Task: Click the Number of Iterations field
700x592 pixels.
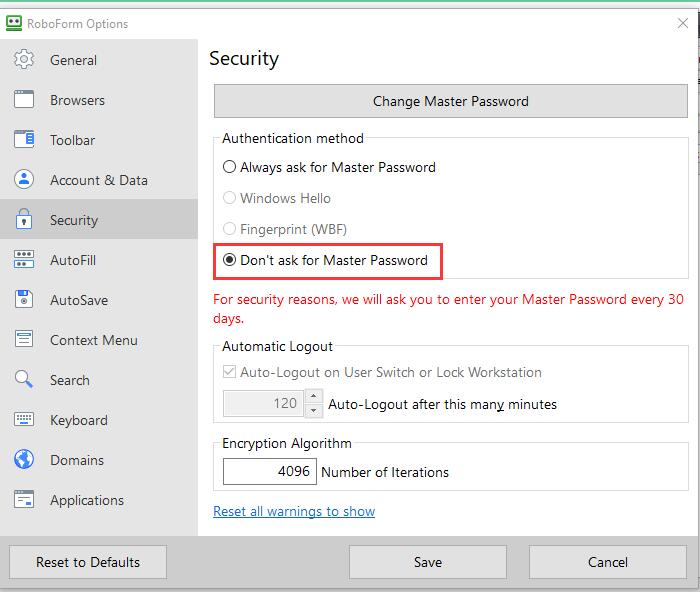Action: click(269, 471)
